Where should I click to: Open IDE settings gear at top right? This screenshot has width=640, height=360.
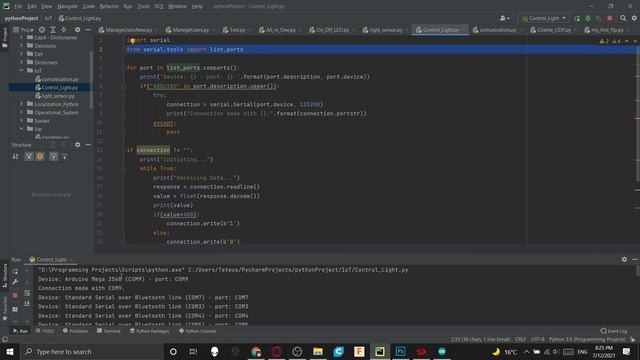point(634,18)
